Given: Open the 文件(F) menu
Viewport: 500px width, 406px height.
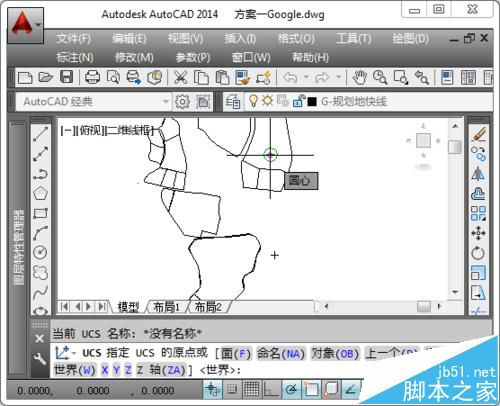Looking at the screenshot, I should coord(73,39).
